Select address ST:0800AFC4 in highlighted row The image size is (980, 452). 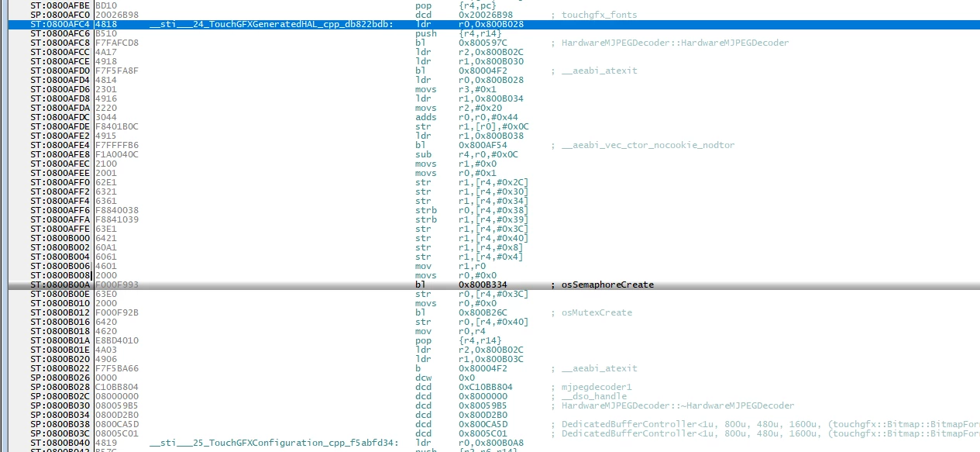(60, 24)
